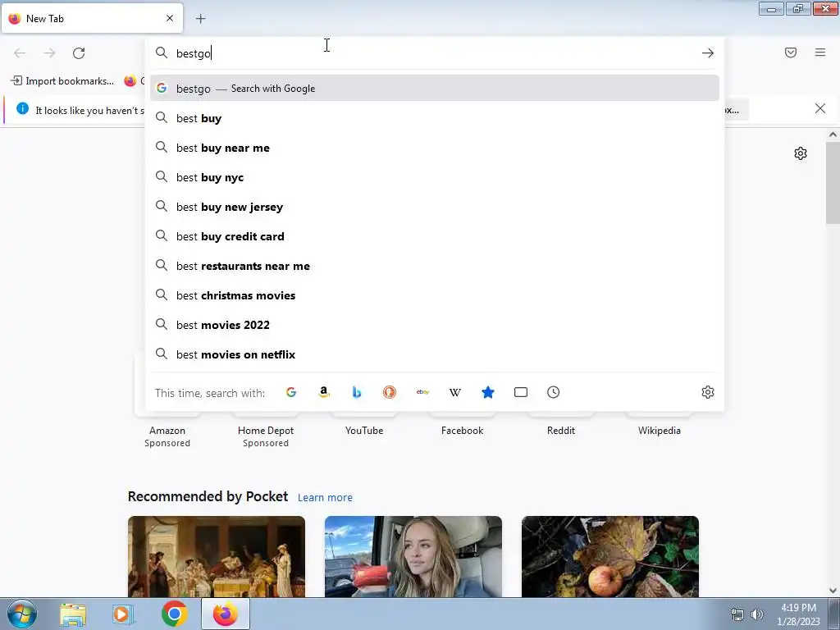Click the page scroll-down arrow
Viewport: 840px width, 630px height.
click(833, 591)
